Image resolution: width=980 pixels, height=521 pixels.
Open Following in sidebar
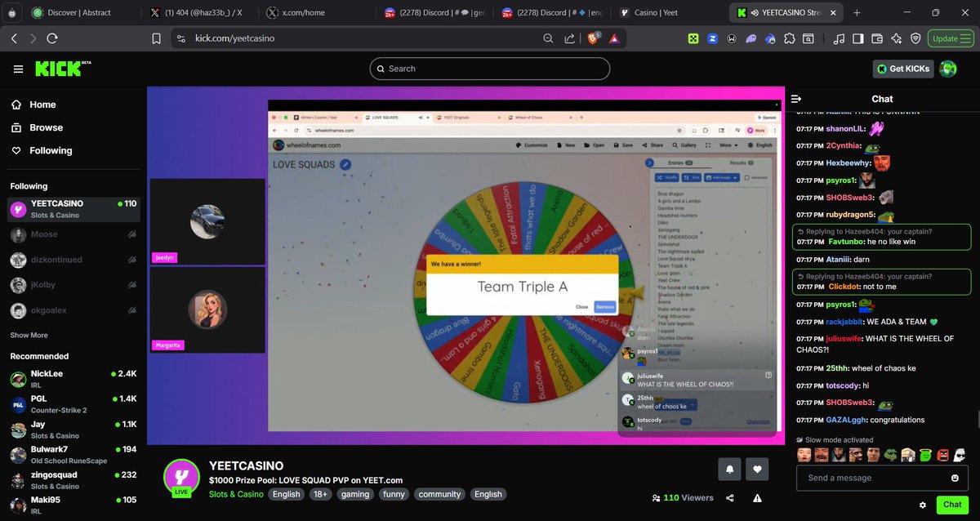tap(42, 150)
